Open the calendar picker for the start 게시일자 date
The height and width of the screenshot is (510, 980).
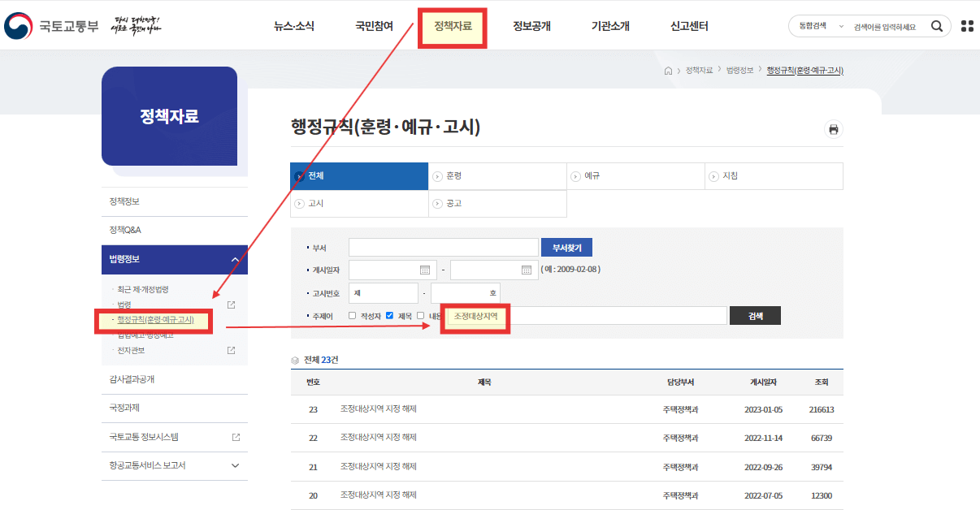click(x=427, y=269)
